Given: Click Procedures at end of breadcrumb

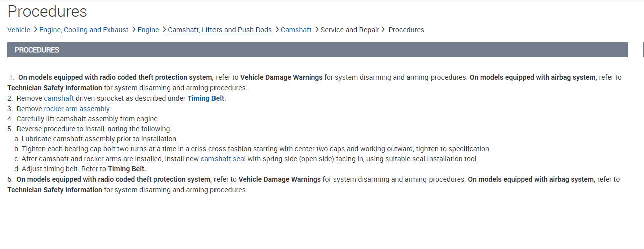Looking at the screenshot, I should pos(406,30).
